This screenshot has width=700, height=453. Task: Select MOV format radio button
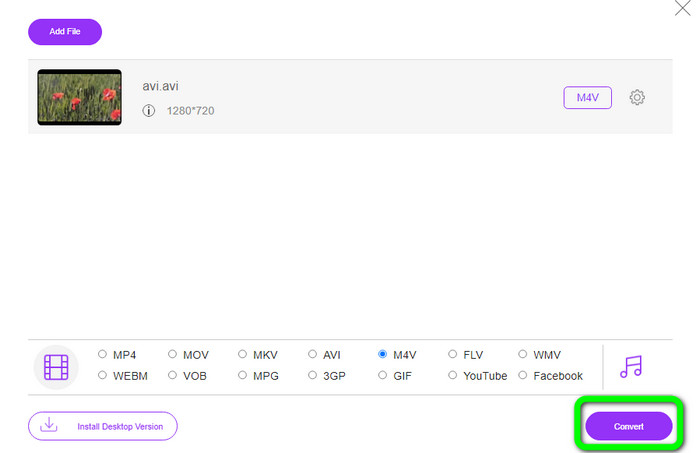click(173, 354)
